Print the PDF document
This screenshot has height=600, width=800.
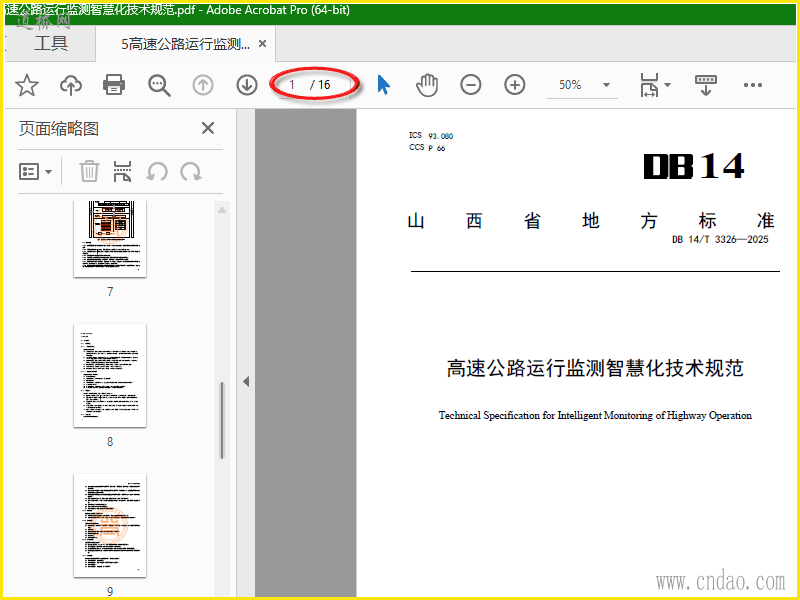tap(114, 85)
